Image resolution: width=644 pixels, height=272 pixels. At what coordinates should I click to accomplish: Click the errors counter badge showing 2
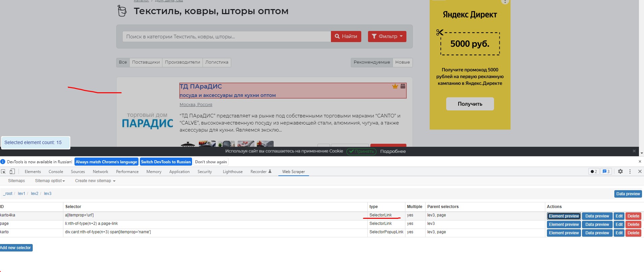[x=594, y=171]
